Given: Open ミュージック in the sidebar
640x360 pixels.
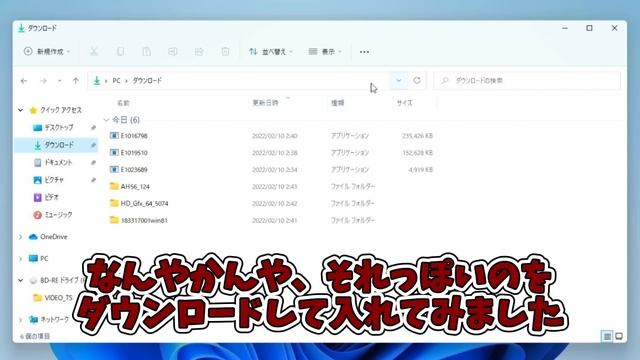Looking at the screenshot, I should pos(58,215).
